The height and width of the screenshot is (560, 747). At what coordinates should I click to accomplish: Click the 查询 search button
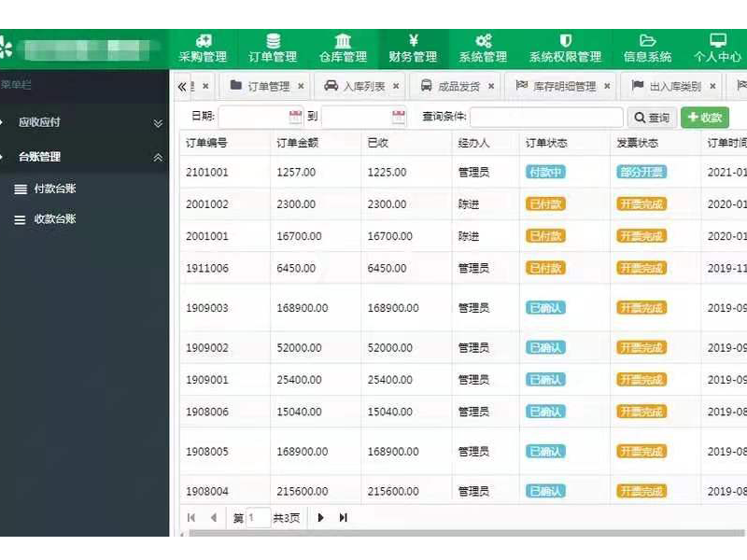(x=652, y=118)
